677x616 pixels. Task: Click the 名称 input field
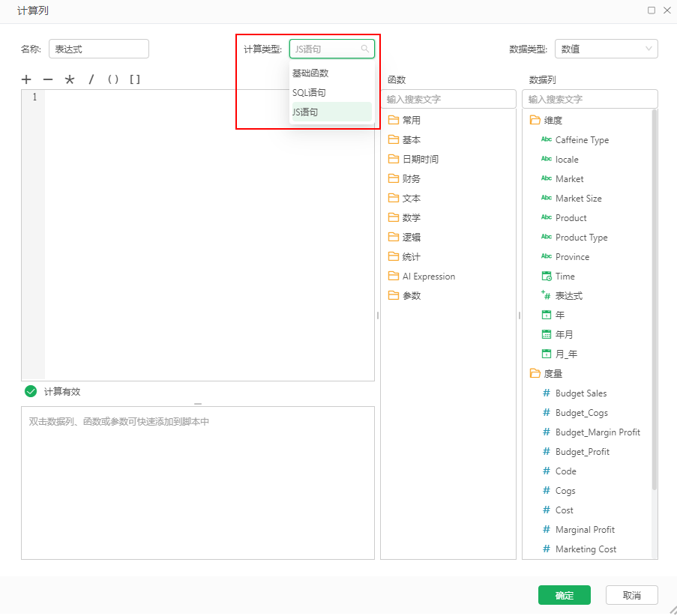click(98, 49)
